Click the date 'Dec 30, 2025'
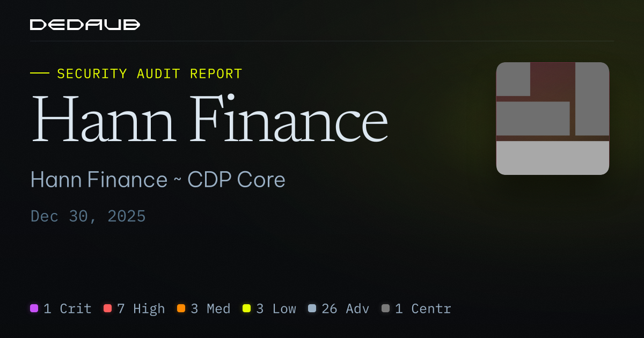The height and width of the screenshot is (338, 644). (x=88, y=216)
